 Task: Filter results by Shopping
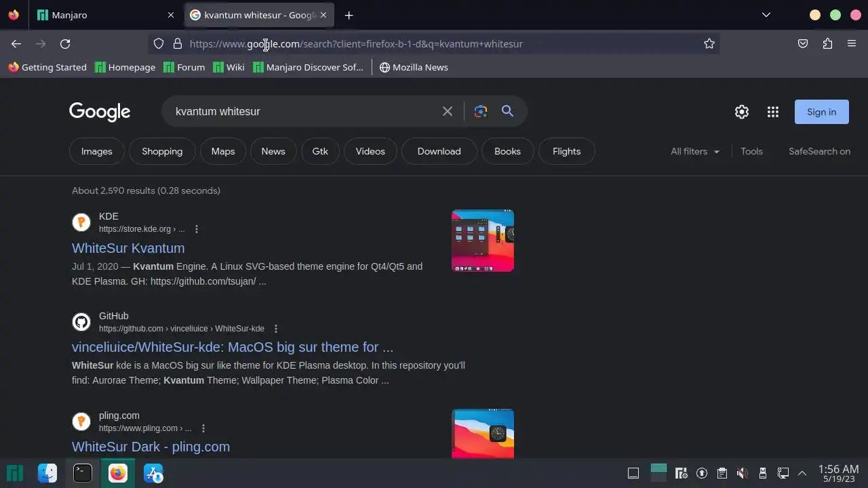pos(162,151)
